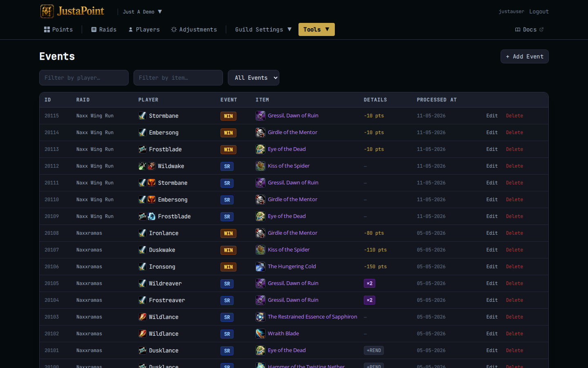Click WIN badge in row 20107
This screenshot has width=588, height=368.
228,250
